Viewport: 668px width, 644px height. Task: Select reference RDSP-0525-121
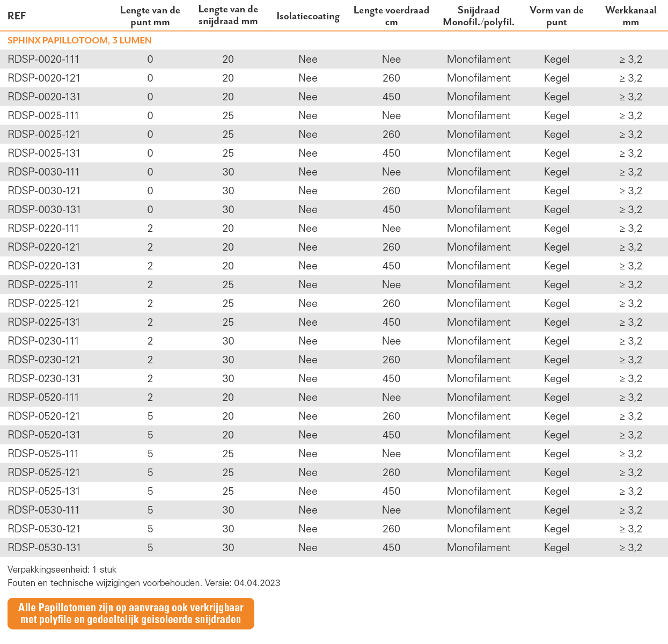[x=44, y=472]
